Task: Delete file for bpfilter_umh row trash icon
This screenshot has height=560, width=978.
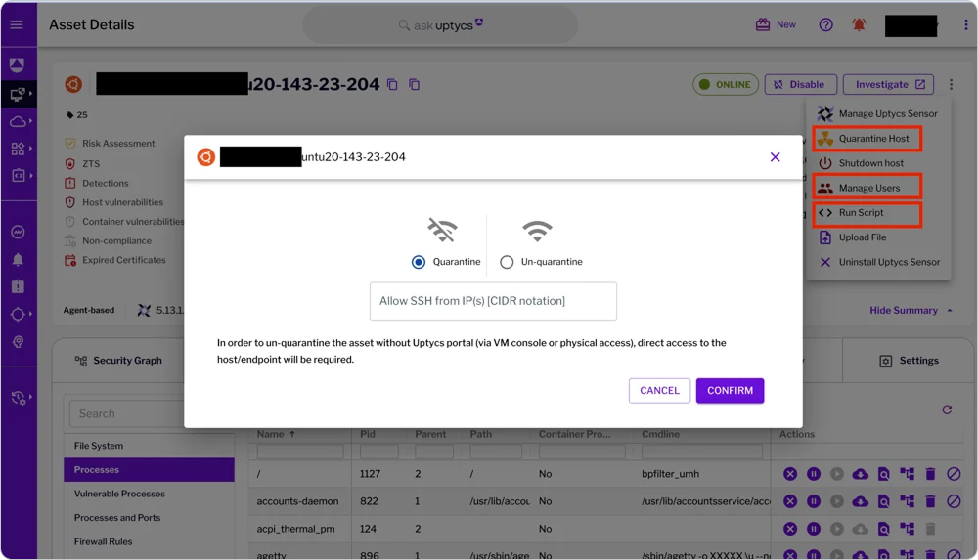Action: tap(930, 474)
